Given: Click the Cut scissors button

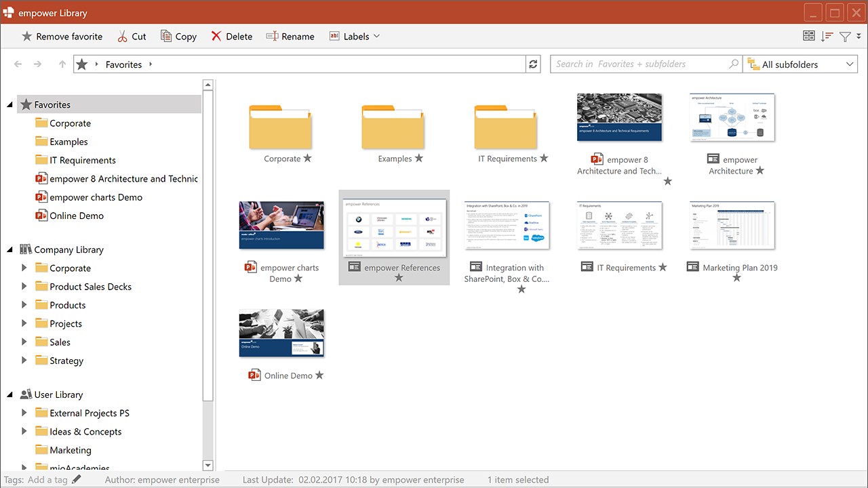Looking at the screenshot, I should pos(132,37).
